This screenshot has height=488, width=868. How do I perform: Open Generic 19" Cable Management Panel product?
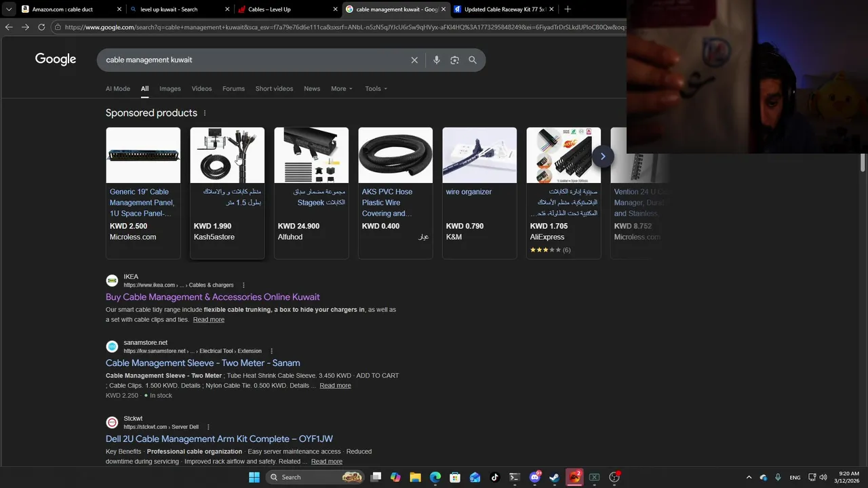[143, 193]
